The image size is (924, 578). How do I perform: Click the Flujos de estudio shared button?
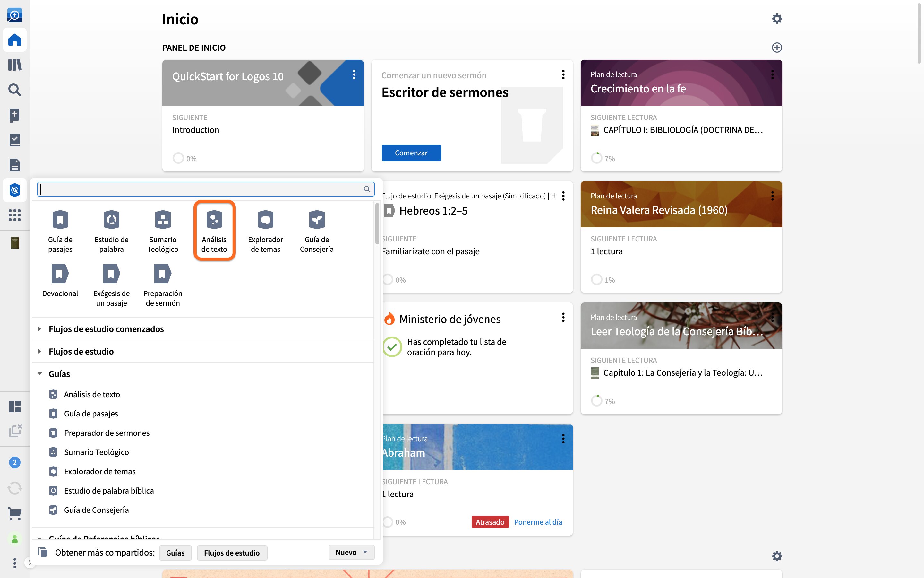(x=232, y=553)
